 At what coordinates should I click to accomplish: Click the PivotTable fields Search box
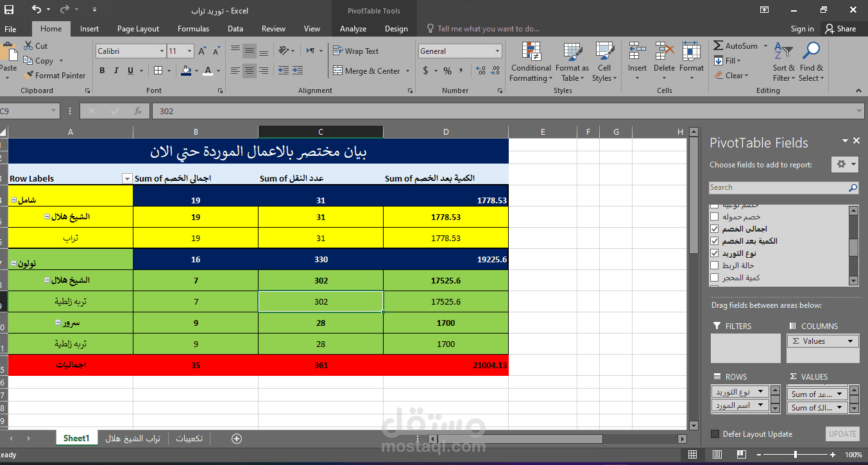coord(784,187)
